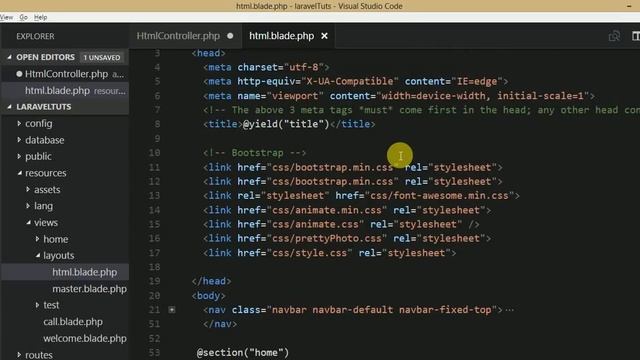Expand the public folder
This screenshot has height=360, width=640.
pos(19,156)
